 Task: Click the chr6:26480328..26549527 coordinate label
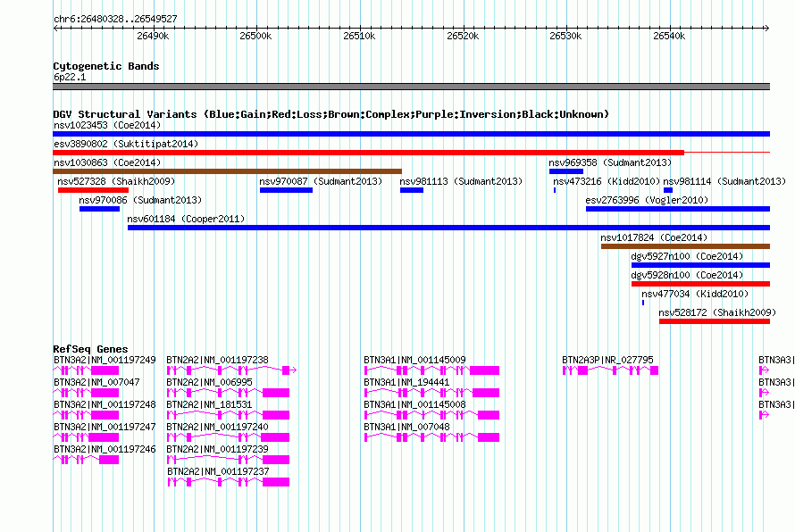tap(115, 19)
